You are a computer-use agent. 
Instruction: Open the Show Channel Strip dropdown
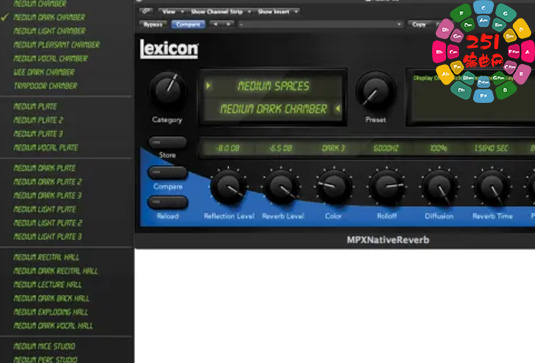(220, 12)
